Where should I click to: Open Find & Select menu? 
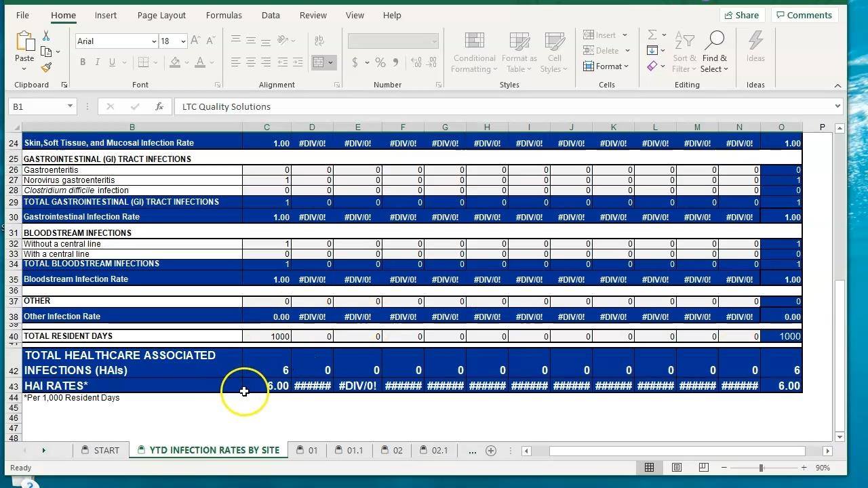click(715, 52)
